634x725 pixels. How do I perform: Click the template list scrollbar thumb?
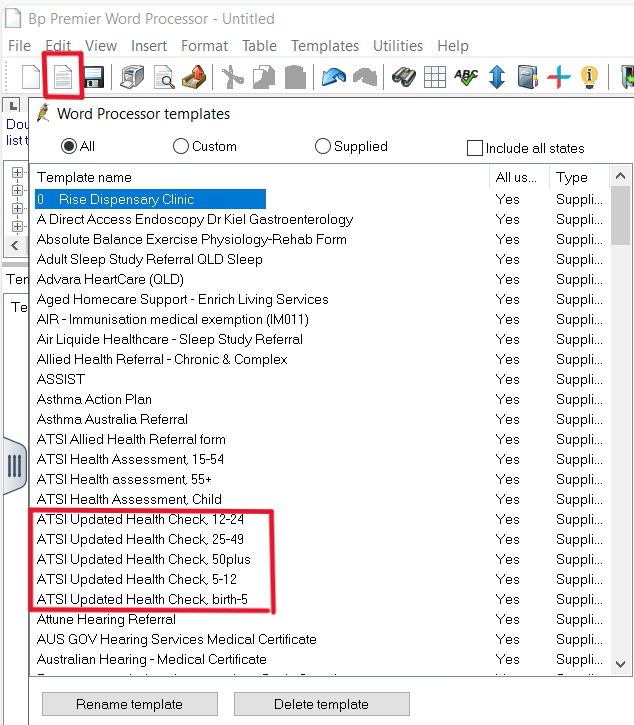pos(621,215)
